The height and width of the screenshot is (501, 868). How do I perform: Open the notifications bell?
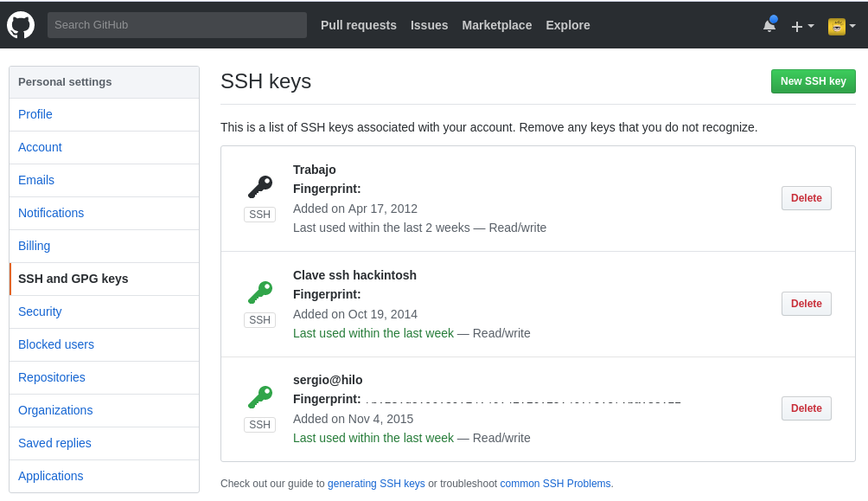point(769,26)
